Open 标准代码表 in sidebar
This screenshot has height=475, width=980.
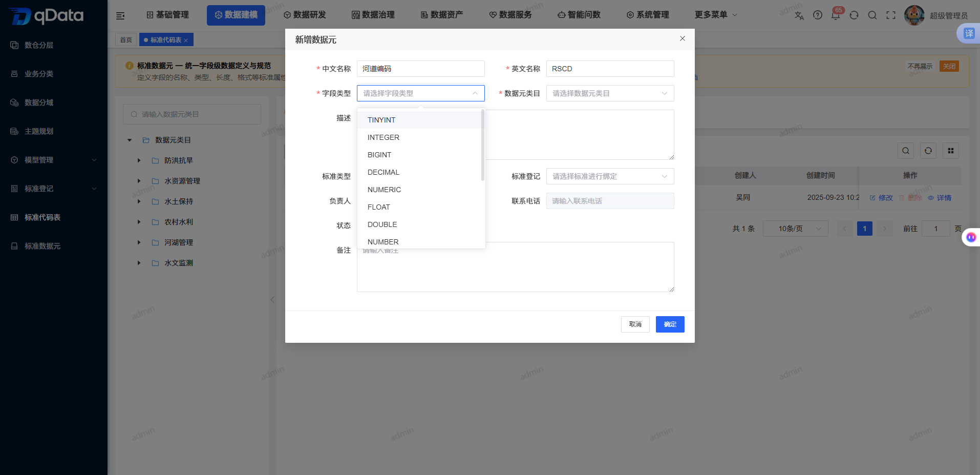(x=42, y=217)
